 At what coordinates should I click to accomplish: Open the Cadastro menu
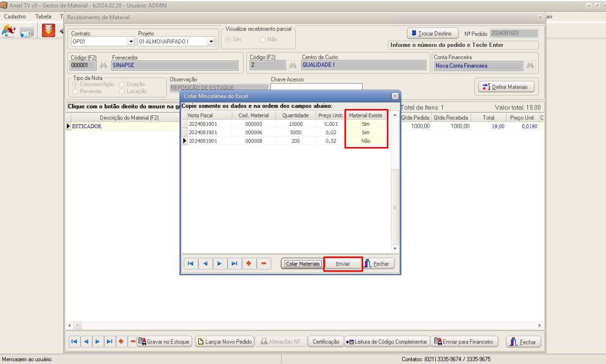pyautogui.click(x=15, y=16)
